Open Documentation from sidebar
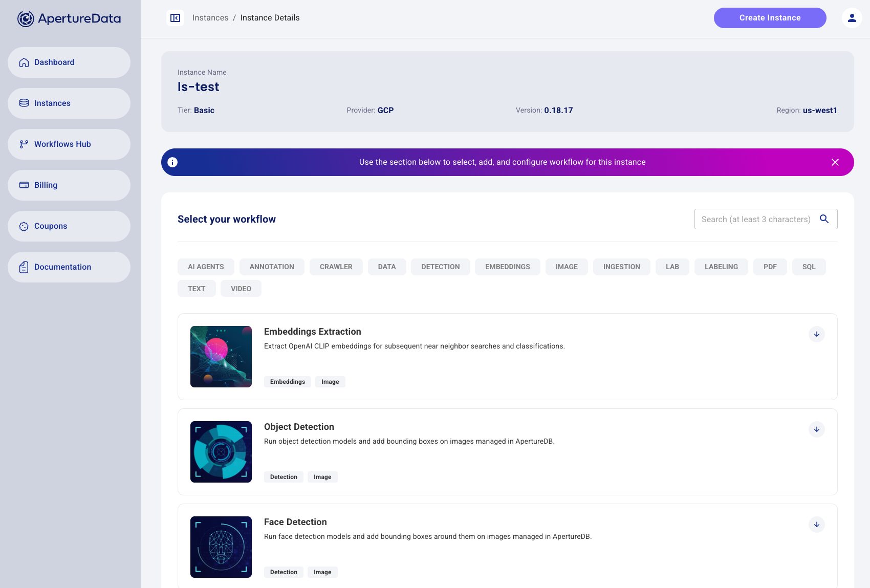The width and height of the screenshot is (870, 588). click(x=69, y=267)
